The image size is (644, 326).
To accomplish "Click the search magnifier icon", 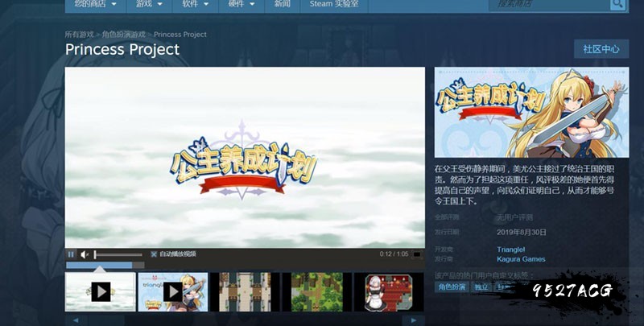I will point(617,4).
